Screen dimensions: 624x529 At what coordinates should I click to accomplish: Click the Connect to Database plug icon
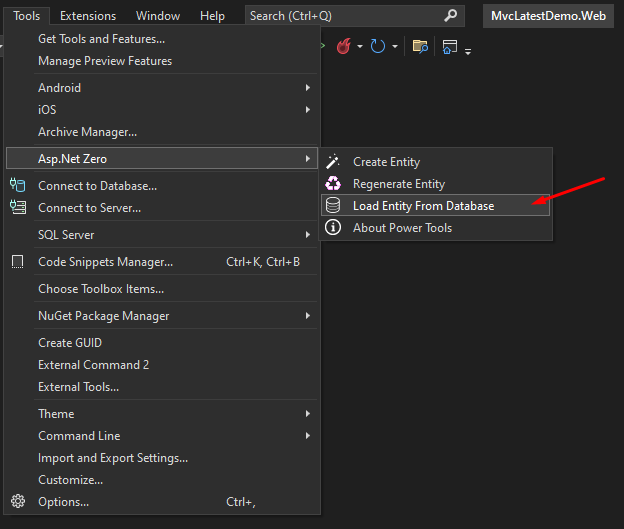pyautogui.click(x=18, y=185)
